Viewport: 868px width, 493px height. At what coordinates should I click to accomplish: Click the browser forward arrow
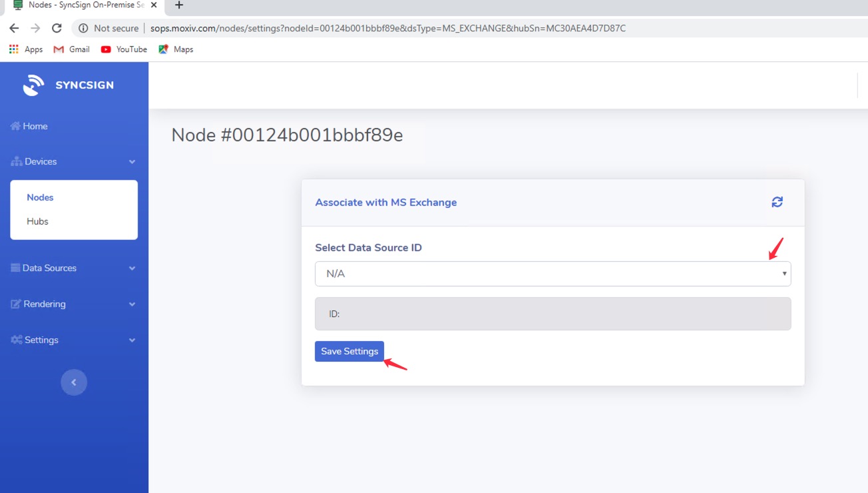pos(35,28)
